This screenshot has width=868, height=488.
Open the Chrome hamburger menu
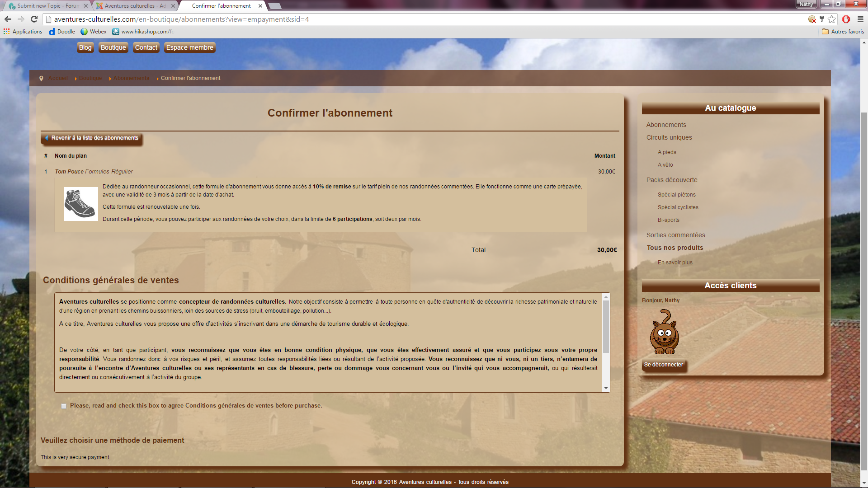[x=860, y=19]
